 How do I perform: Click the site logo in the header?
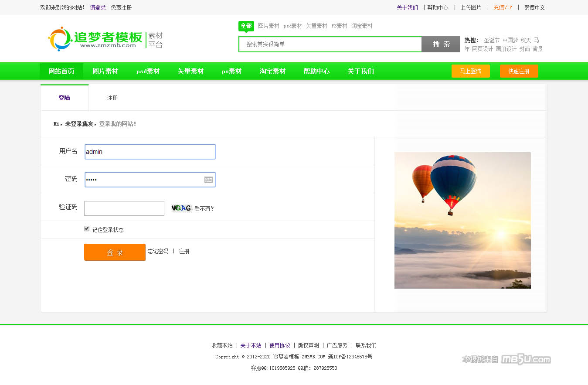click(x=105, y=39)
